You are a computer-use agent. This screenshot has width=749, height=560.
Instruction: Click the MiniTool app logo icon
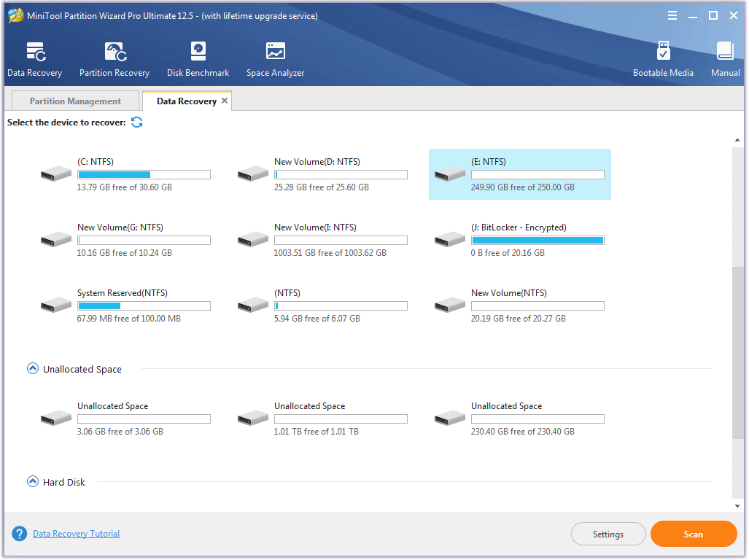pos(16,15)
